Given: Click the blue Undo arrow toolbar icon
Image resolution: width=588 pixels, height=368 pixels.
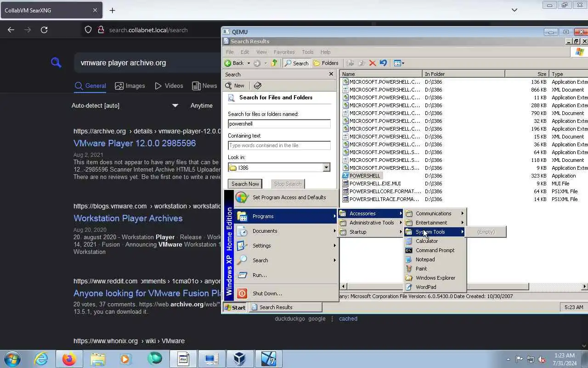Looking at the screenshot, I should (383, 63).
